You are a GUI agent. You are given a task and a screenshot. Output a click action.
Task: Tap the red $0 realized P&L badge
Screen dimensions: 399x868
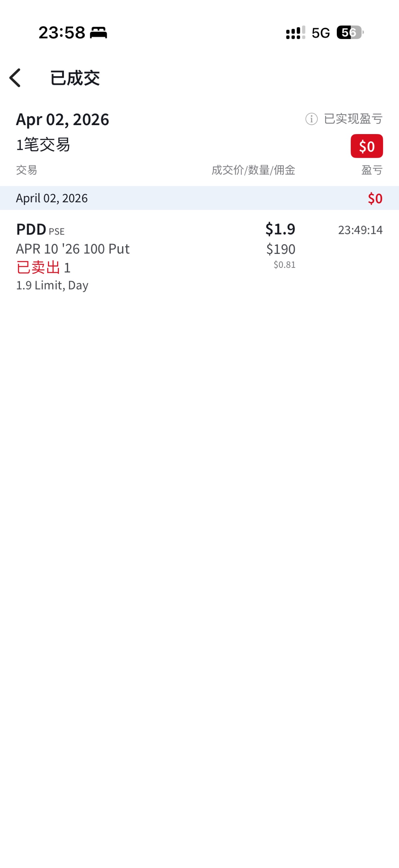[x=366, y=146]
